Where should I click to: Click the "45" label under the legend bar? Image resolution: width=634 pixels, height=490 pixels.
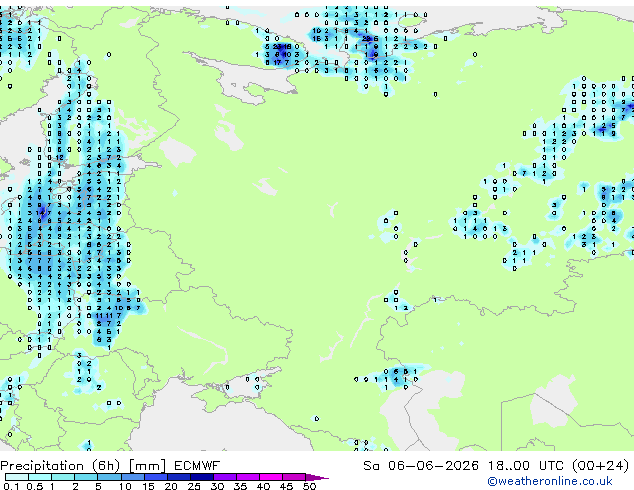point(286,486)
